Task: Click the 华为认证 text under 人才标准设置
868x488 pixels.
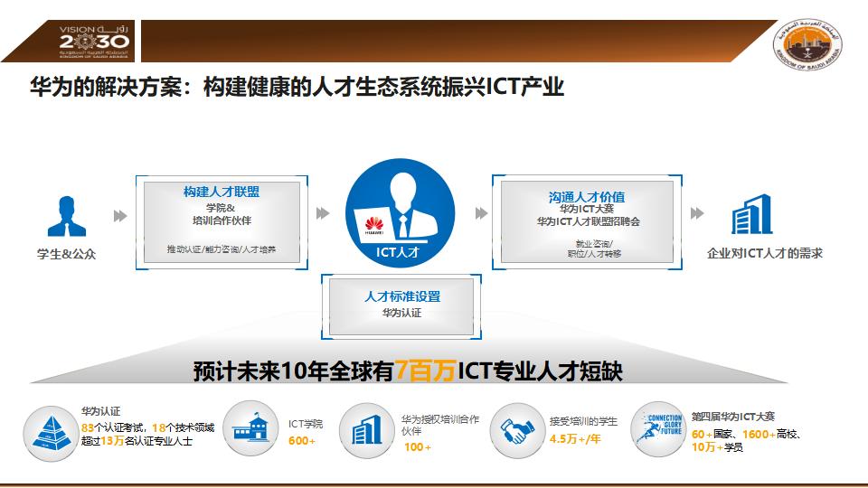Action: pos(401,313)
